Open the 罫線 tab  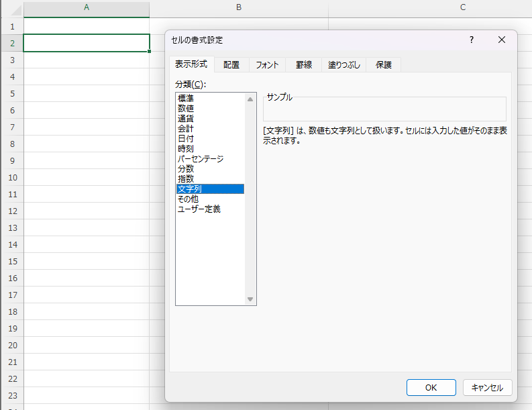pos(304,65)
